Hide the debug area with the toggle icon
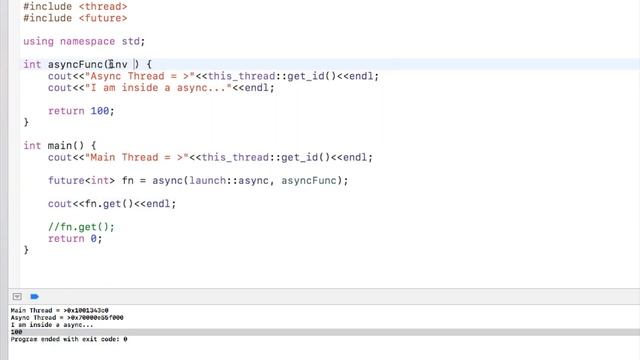 [x=17, y=297]
